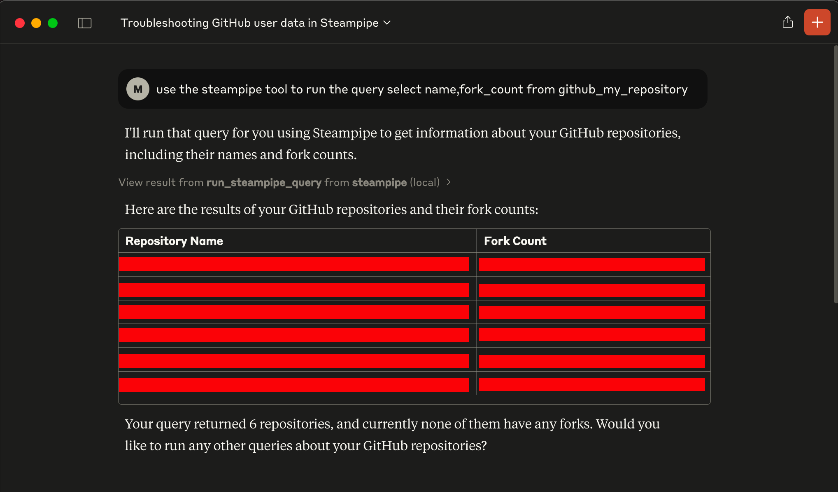This screenshot has width=838, height=492.
Task: Click the last redacted Fork Count cell
Action: pyautogui.click(x=592, y=384)
